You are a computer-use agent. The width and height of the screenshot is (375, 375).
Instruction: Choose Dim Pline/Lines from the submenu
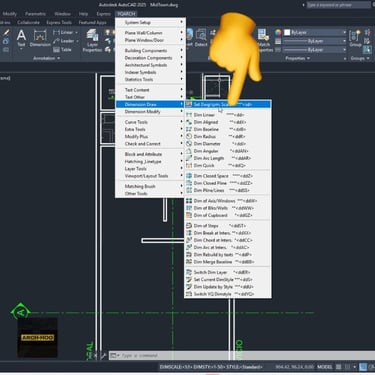[x=228, y=190]
